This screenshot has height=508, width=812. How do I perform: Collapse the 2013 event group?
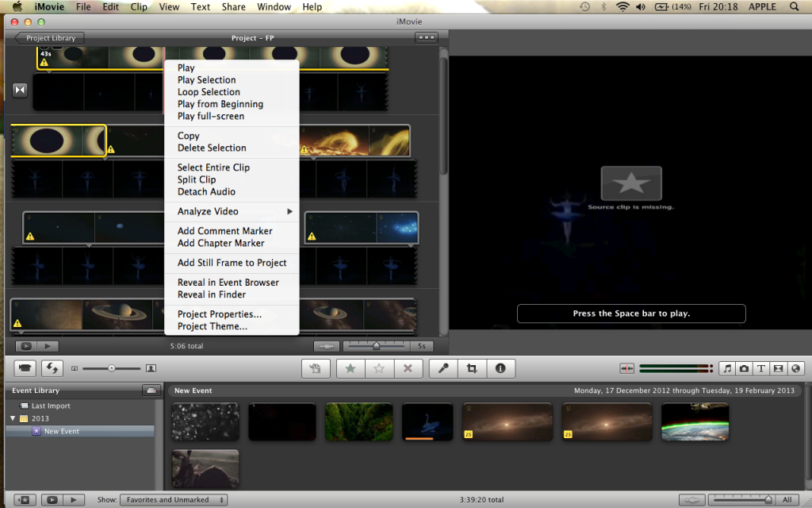tap(13, 418)
